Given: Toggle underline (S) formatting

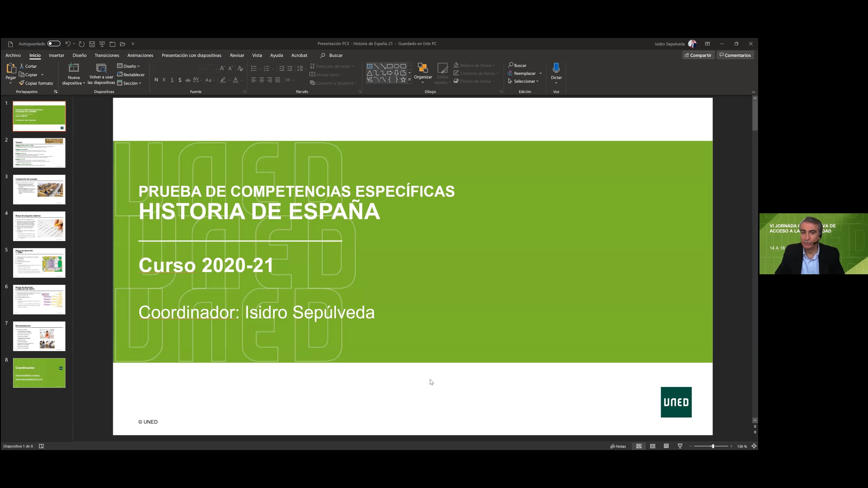Looking at the screenshot, I should (172, 80).
